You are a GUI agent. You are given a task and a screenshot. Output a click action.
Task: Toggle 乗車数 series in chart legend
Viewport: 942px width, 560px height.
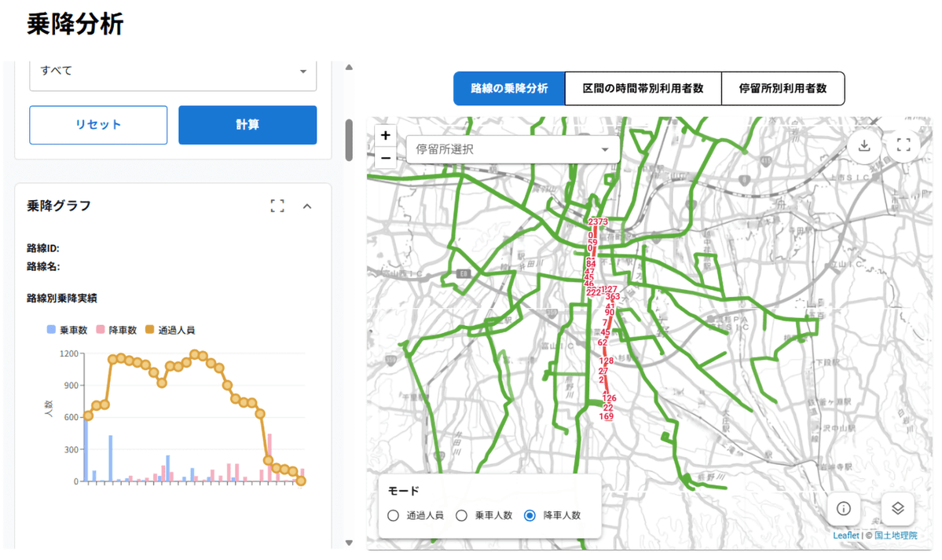(68, 330)
